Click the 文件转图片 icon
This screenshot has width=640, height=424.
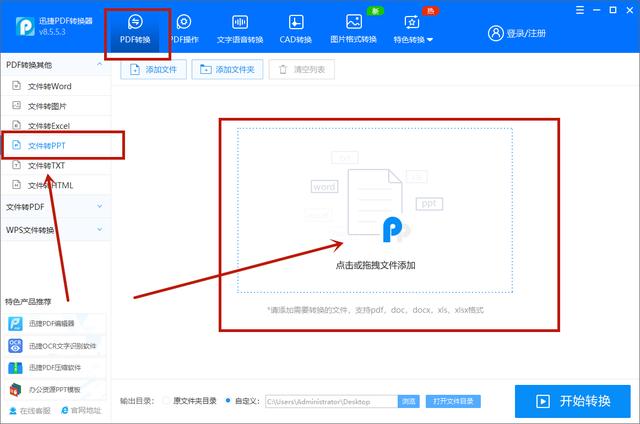(x=16, y=105)
